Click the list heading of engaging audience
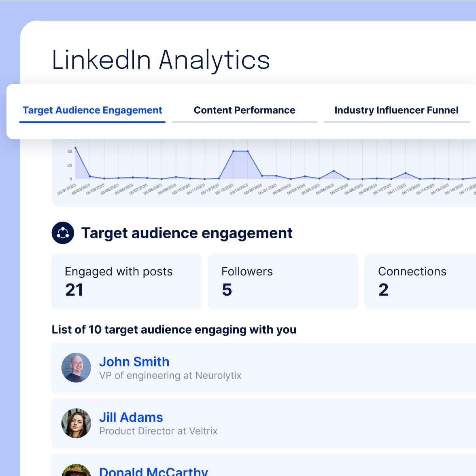476x476 pixels. coord(174,330)
